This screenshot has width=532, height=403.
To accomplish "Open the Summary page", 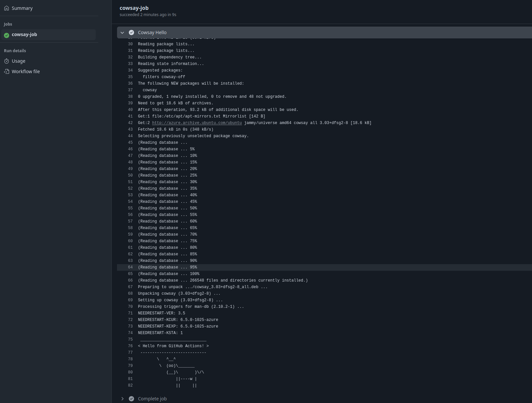I will point(22,8).
